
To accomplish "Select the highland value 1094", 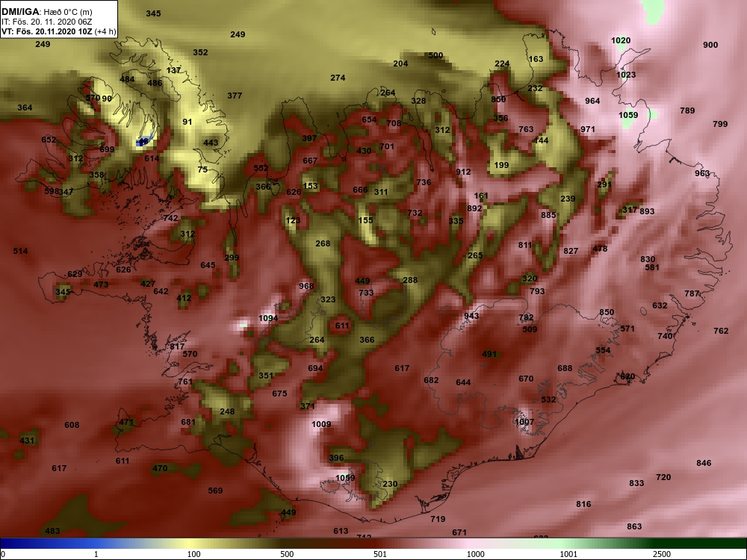I will click(x=268, y=318).
